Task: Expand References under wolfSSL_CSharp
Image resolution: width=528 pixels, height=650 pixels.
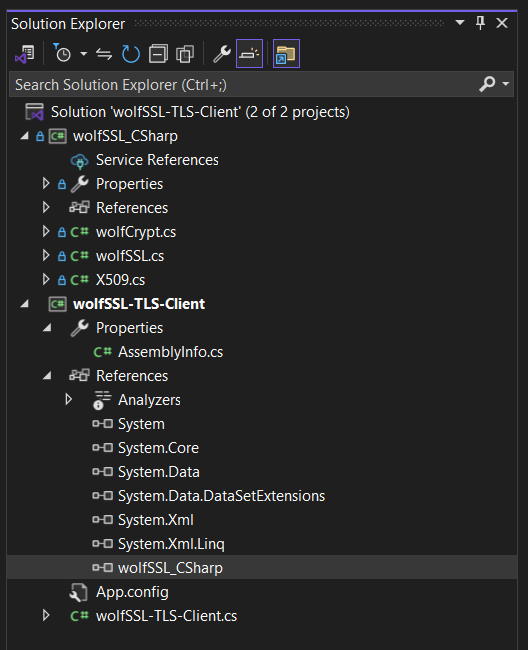Action: [x=46, y=207]
